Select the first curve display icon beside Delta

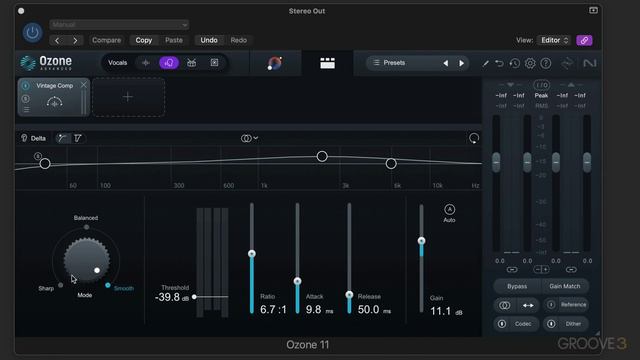tap(62, 138)
